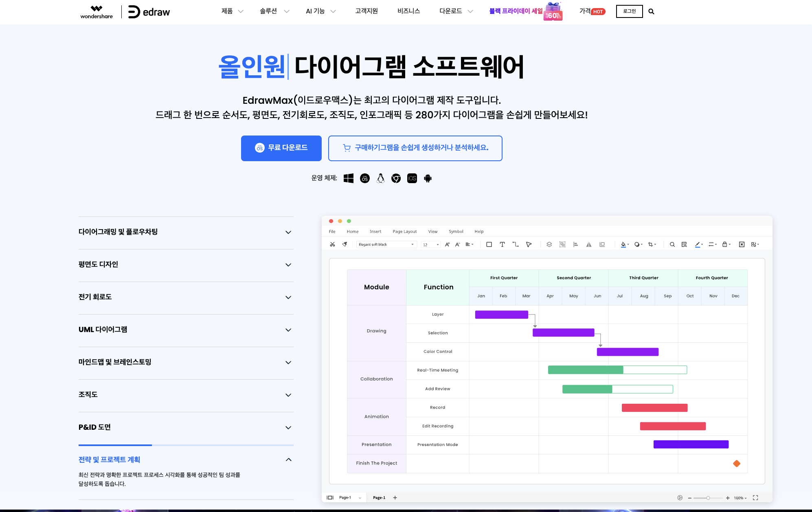This screenshot has width=812, height=512.
Task: Click the iOS platform icon
Action: [x=412, y=178]
